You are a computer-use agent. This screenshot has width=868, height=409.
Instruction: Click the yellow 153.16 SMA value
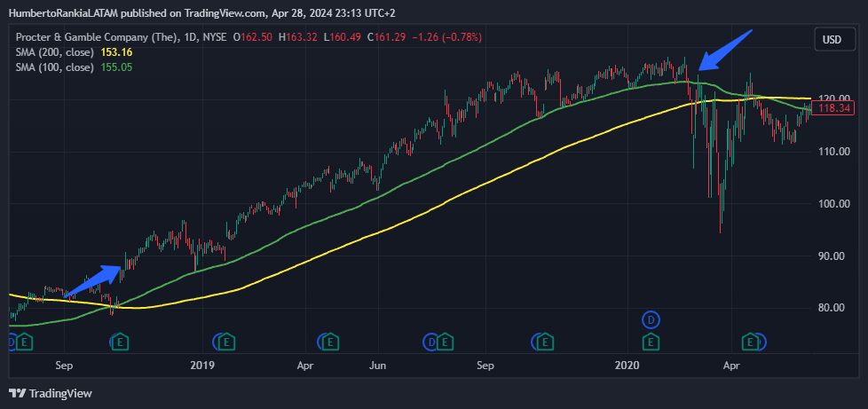click(118, 52)
